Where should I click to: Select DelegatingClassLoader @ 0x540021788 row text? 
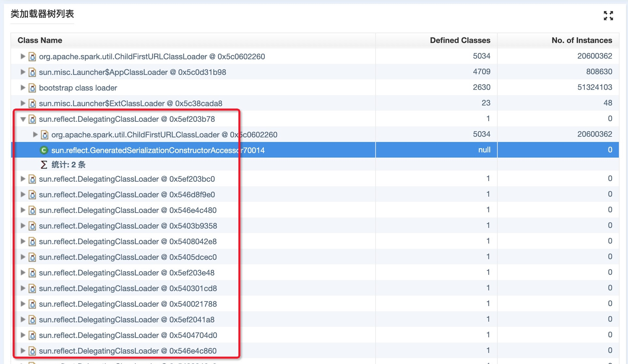coord(128,304)
